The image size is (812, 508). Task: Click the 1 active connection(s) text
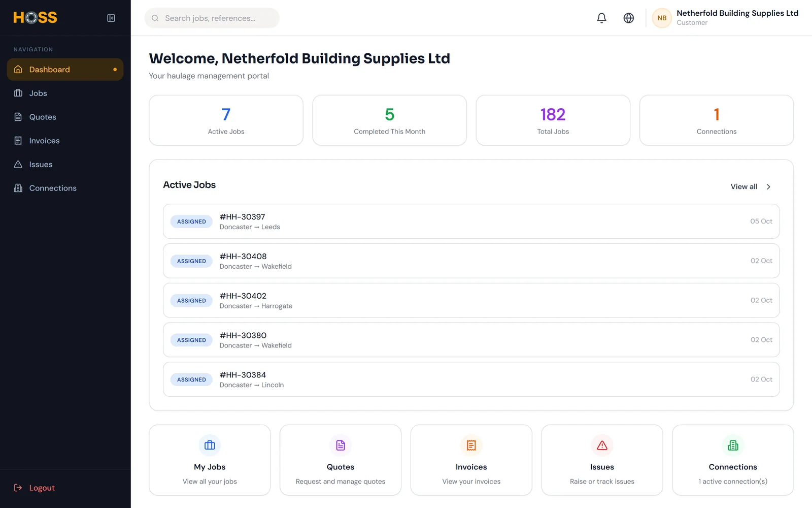733,482
